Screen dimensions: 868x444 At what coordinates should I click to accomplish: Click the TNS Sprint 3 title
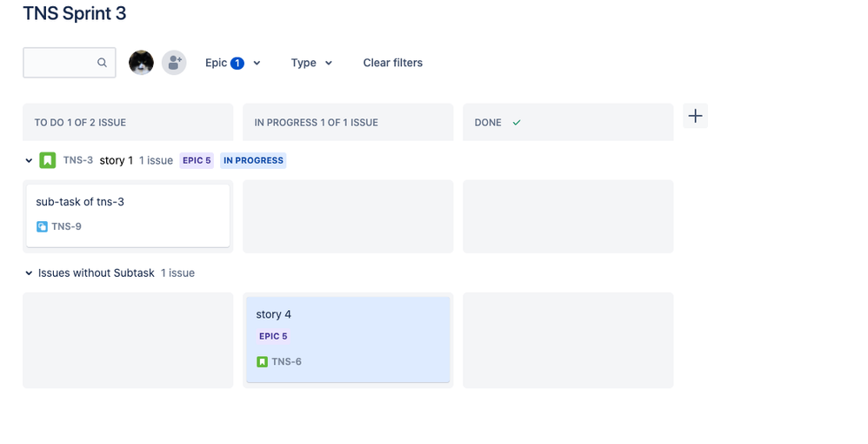click(75, 13)
